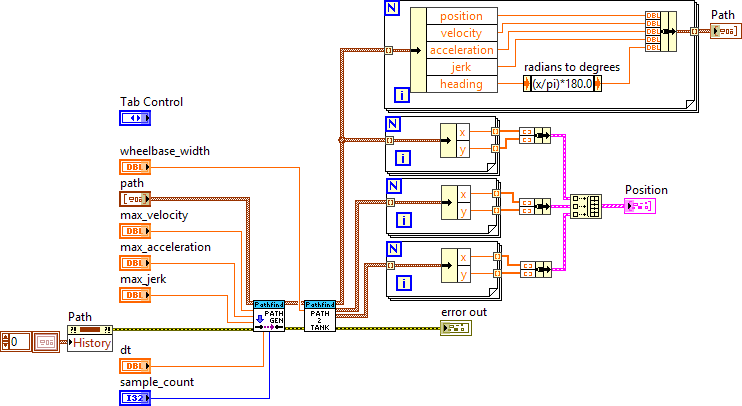The image size is (742, 406).
Task: Select the max_acceleration DBL terminal
Action: click(x=135, y=263)
